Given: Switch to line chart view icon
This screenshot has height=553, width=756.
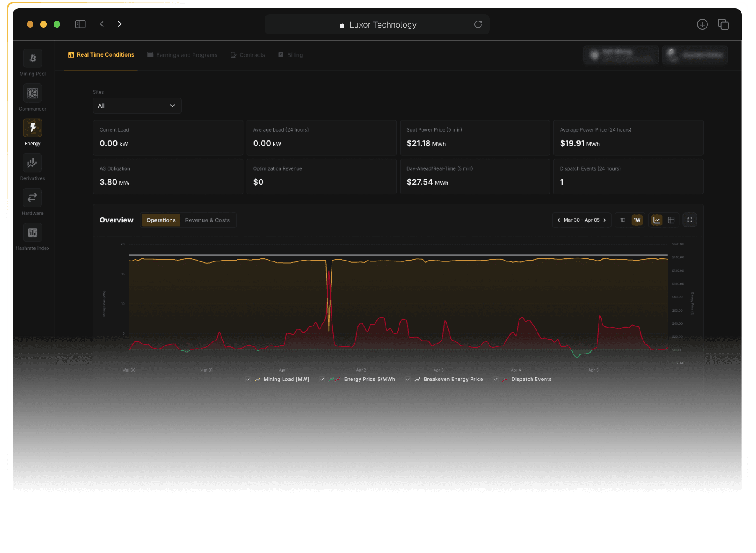Looking at the screenshot, I should point(657,220).
